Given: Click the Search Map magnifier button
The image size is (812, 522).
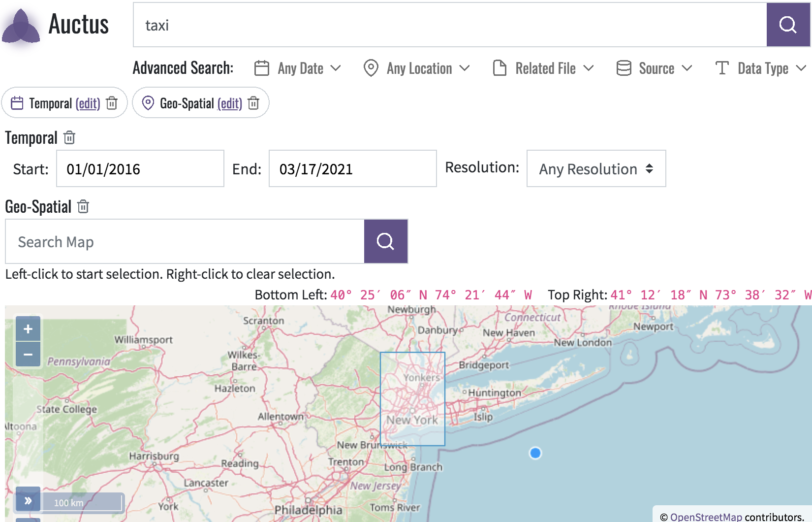Looking at the screenshot, I should [x=385, y=241].
